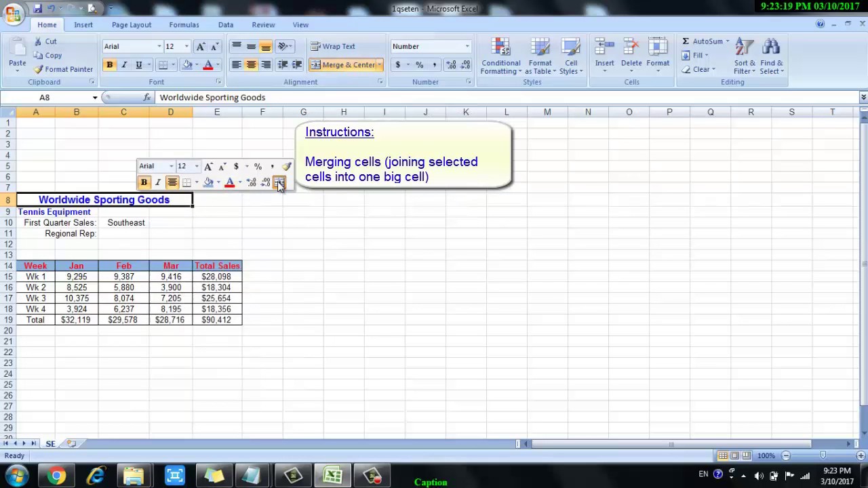The image size is (868, 488).
Task: Open the ribbon Font name dropdown
Action: click(x=159, y=46)
